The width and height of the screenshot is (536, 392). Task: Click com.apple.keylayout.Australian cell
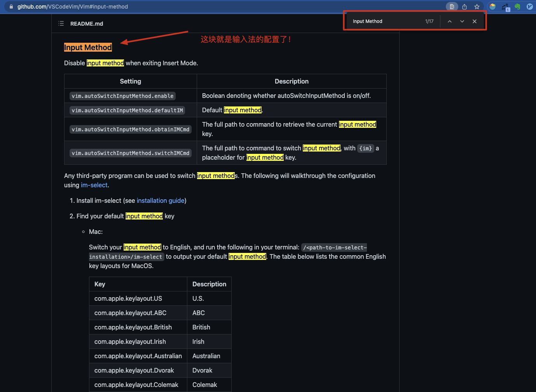[x=138, y=356]
